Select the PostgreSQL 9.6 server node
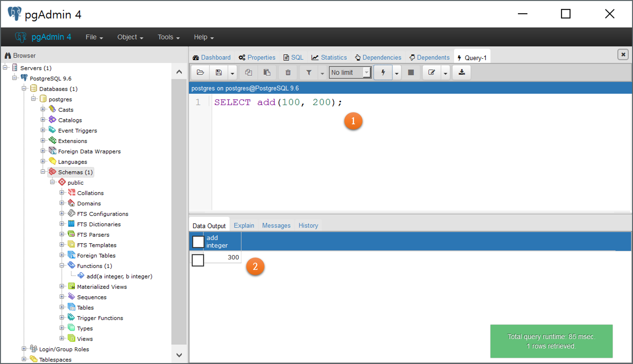633x364 pixels. tap(50, 78)
